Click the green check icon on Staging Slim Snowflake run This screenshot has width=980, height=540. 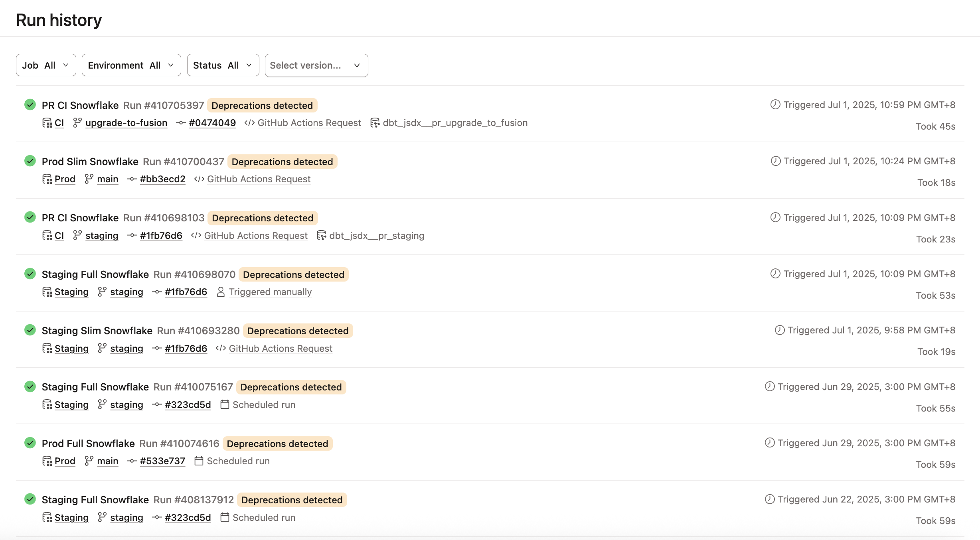pyautogui.click(x=30, y=330)
